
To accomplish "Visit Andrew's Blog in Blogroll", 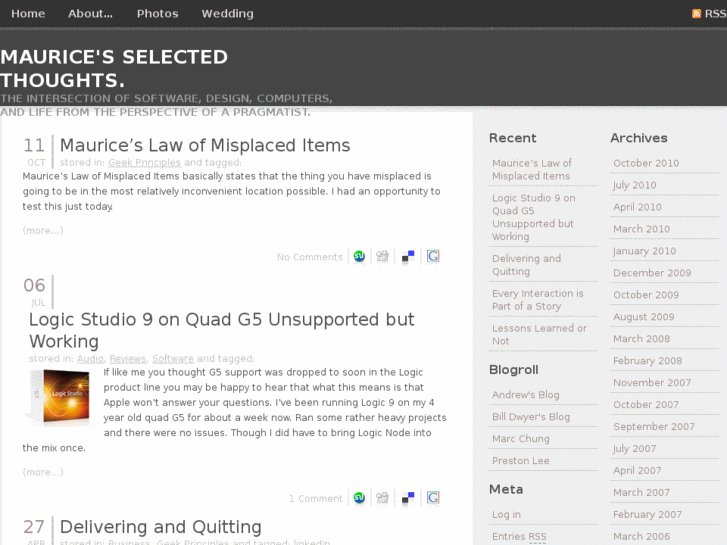I will [x=526, y=395].
